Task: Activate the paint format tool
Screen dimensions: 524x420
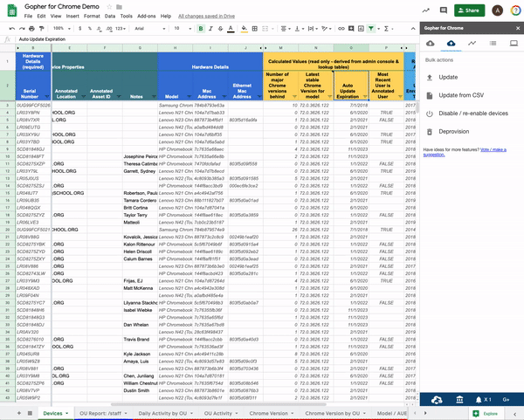Action: [42, 29]
